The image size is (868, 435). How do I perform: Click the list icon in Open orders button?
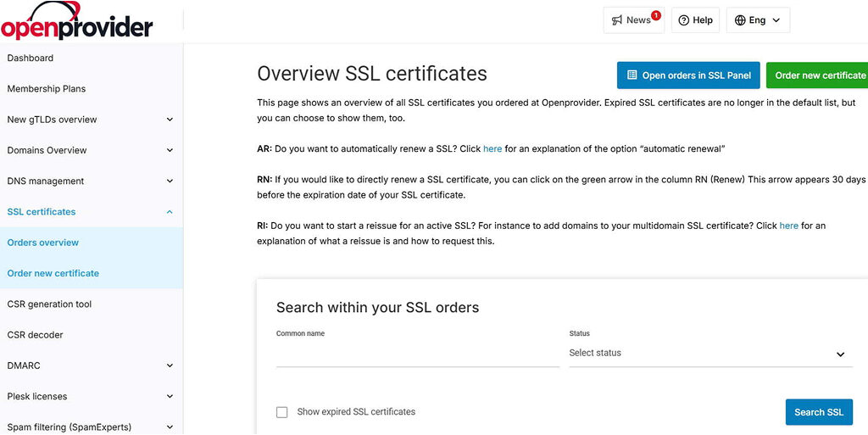click(632, 75)
